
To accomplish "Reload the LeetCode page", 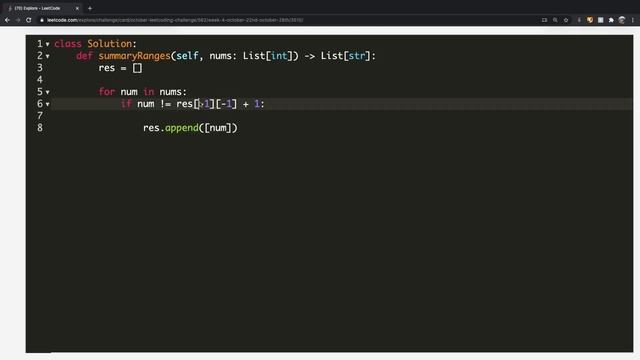I will (29, 20).
